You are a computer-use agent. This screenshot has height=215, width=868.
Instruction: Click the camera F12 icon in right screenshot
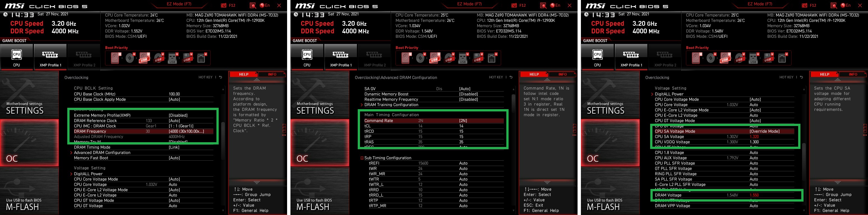click(x=805, y=5)
